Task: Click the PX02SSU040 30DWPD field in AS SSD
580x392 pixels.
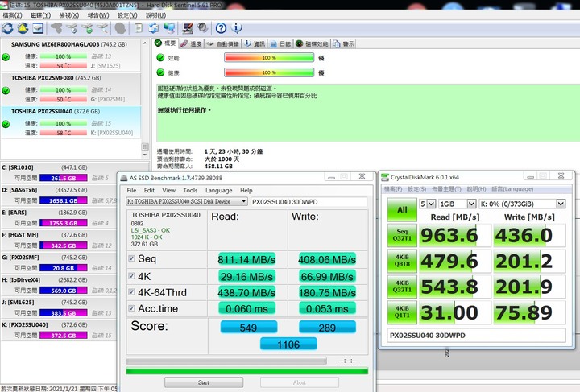Action: (x=309, y=202)
